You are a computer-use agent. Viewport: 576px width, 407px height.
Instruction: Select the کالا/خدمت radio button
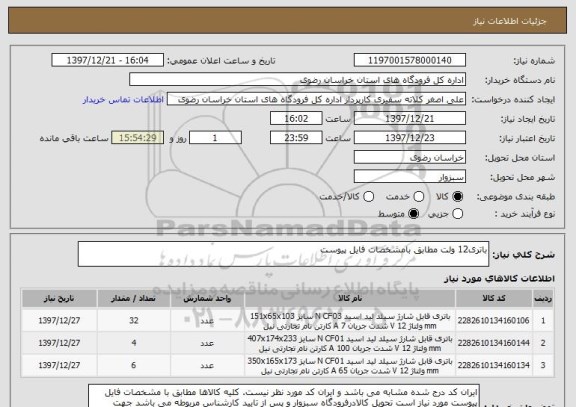[368, 197]
